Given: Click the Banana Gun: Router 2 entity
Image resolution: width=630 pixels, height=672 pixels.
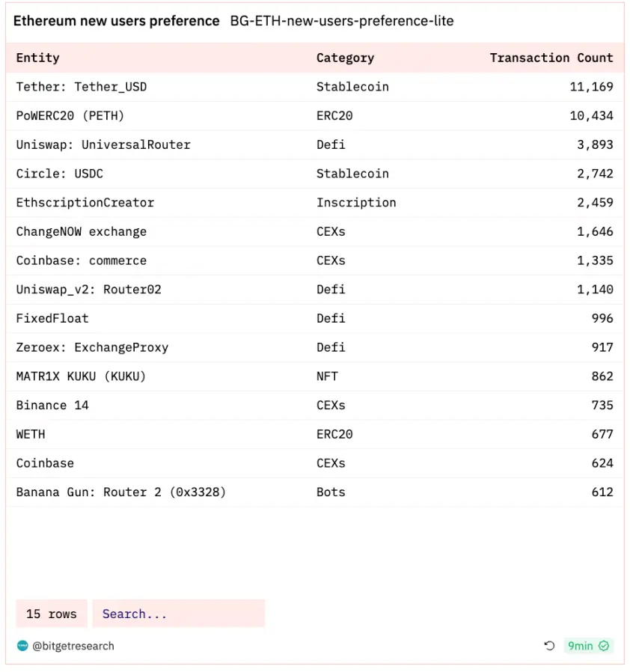Looking at the screenshot, I should click(121, 492).
